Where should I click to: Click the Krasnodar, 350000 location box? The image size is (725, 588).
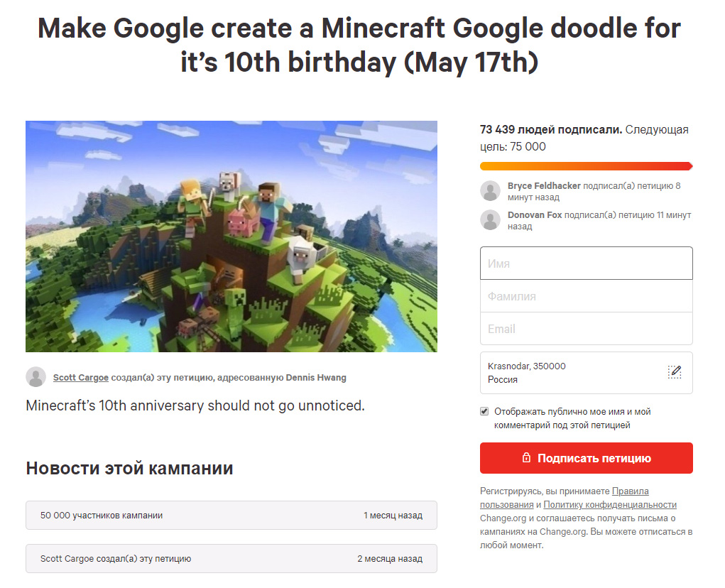pos(587,373)
